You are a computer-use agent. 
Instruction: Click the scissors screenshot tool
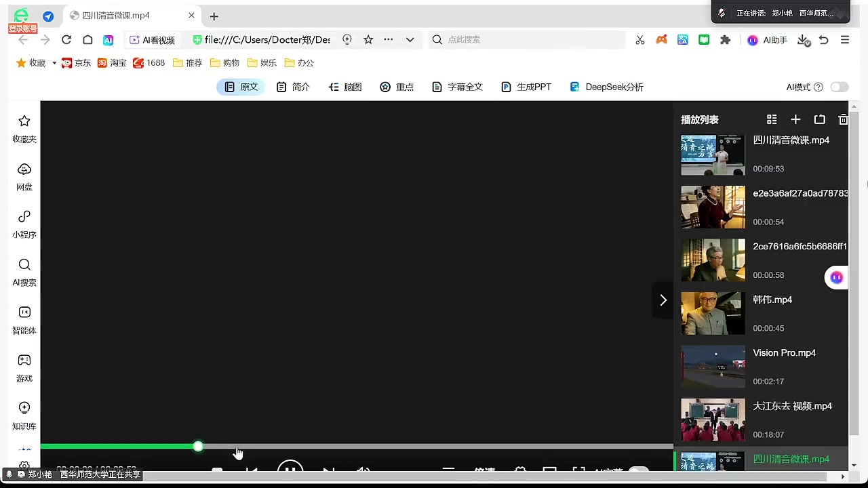click(x=639, y=40)
